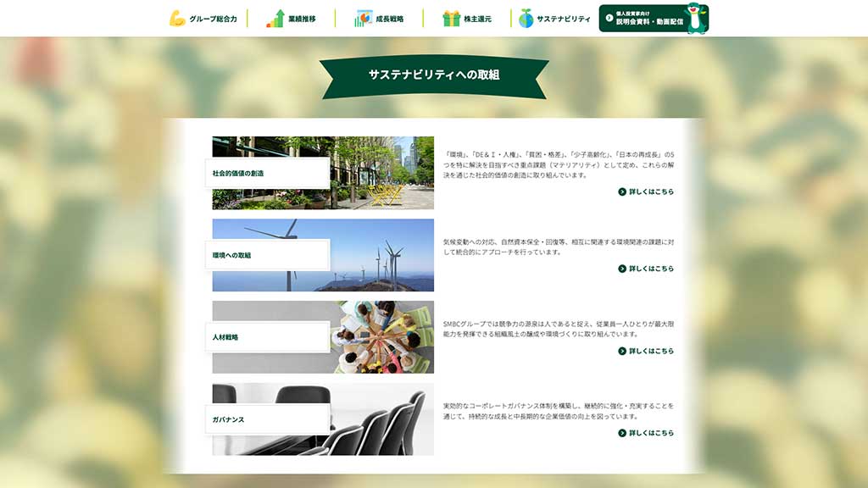Click the green mascot character in the header
Image resolution: width=868 pixels, height=488 pixels.
[x=696, y=18]
